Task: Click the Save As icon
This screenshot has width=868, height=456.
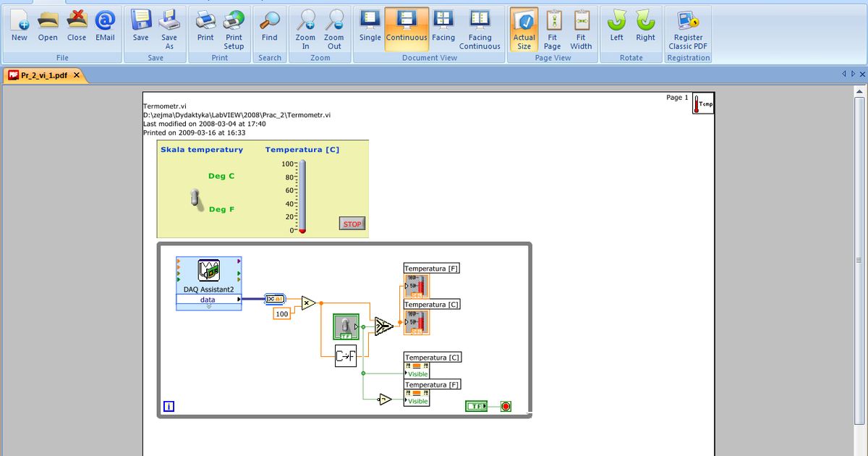Action: pyautogui.click(x=169, y=29)
